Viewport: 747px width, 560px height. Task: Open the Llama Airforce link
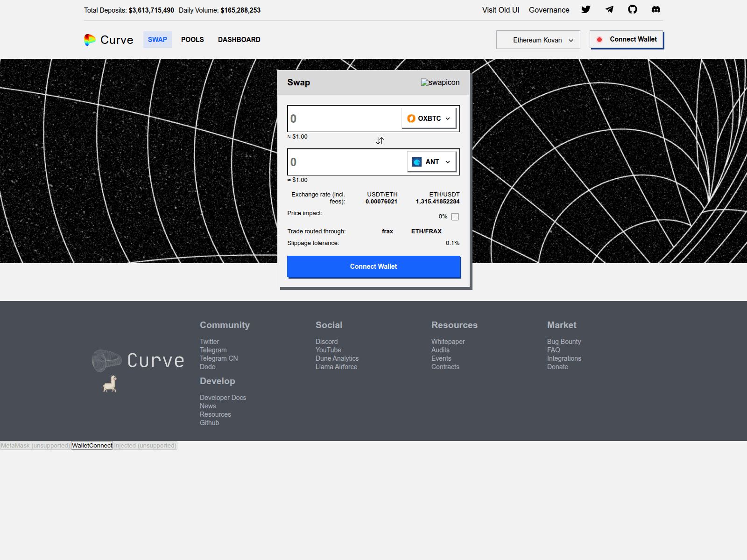336,367
